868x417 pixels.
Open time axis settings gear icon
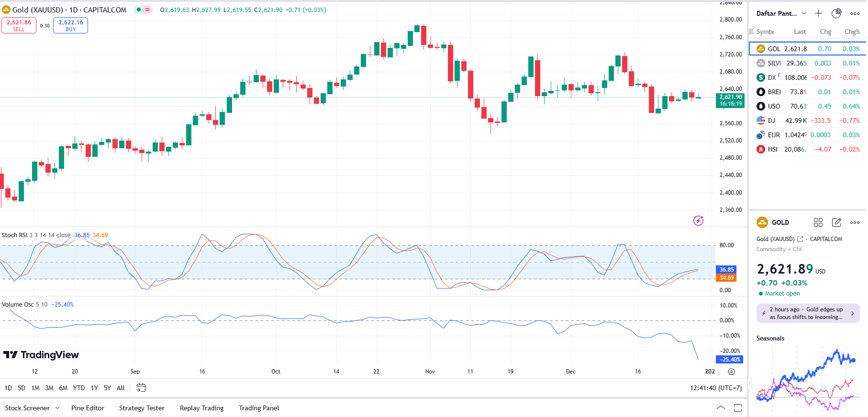(731, 372)
